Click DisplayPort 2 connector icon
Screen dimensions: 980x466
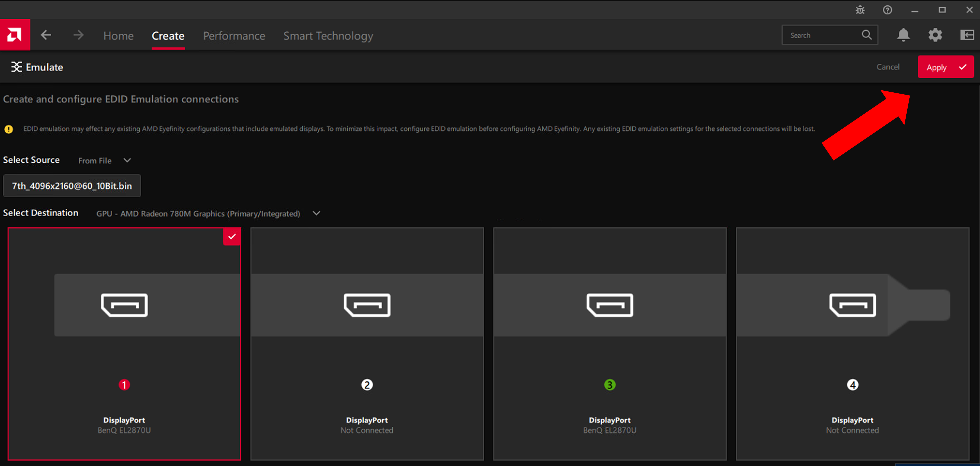click(367, 305)
